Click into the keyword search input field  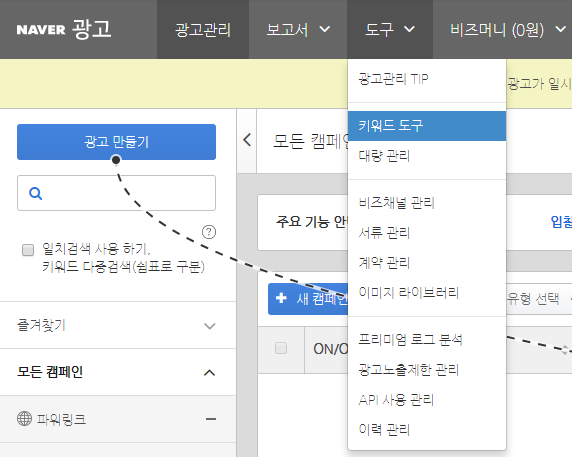[116, 193]
